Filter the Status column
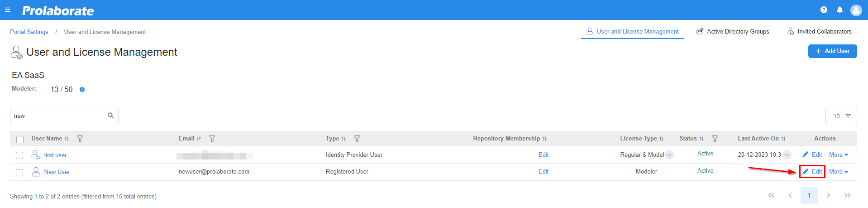This screenshot has height=208, width=868. tap(715, 139)
